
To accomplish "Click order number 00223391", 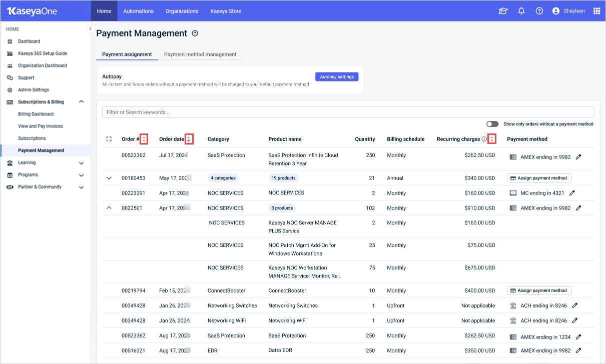I will tap(133, 193).
